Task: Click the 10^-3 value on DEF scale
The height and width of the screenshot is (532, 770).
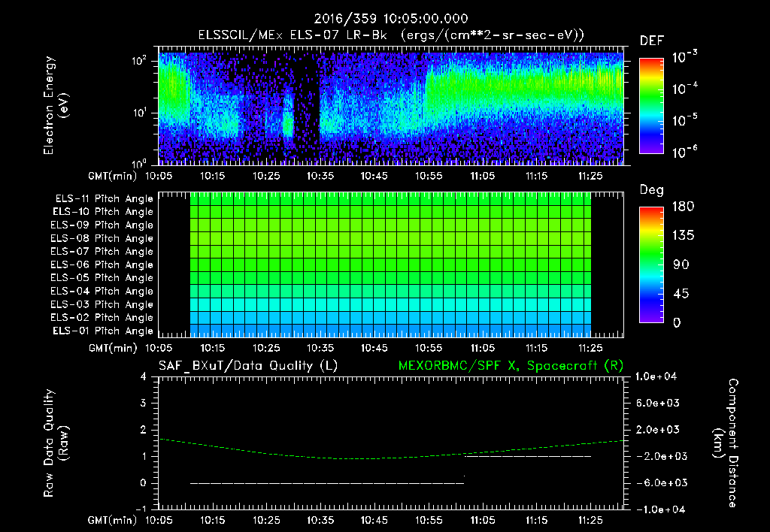Action: pos(684,57)
